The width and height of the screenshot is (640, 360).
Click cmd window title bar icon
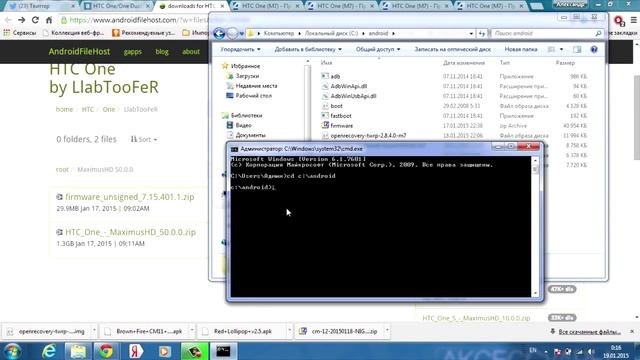point(234,149)
